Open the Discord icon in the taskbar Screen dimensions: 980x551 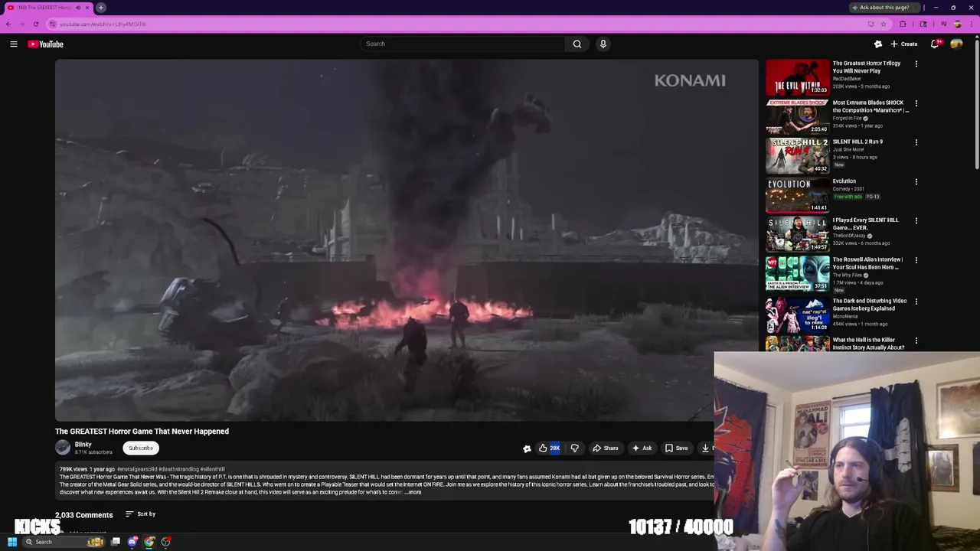(132, 542)
